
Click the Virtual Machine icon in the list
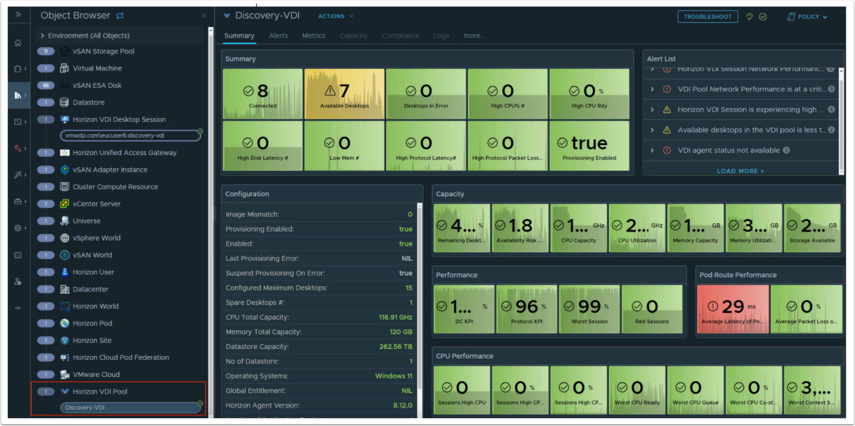pos(65,68)
